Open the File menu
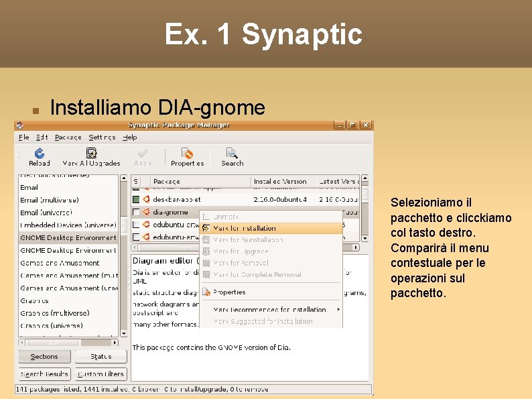Image resolution: width=532 pixels, height=399 pixels. tap(23, 137)
